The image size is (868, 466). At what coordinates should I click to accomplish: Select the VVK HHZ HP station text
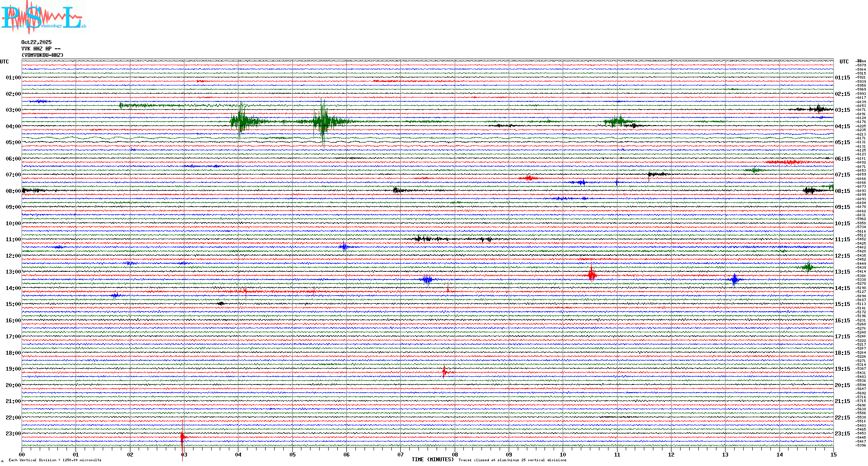[41, 49]
